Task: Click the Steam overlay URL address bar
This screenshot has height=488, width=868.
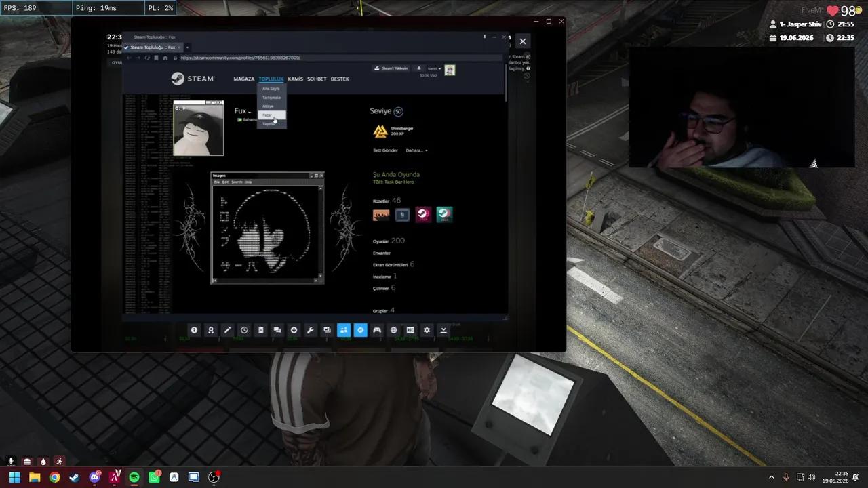Action: (332, 58)
